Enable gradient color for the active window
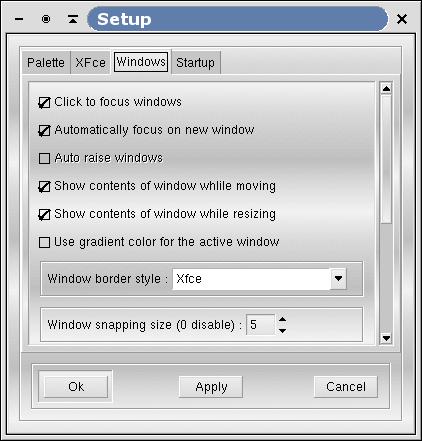Viewport: 422px width, 441px height. tap(44, 242)
